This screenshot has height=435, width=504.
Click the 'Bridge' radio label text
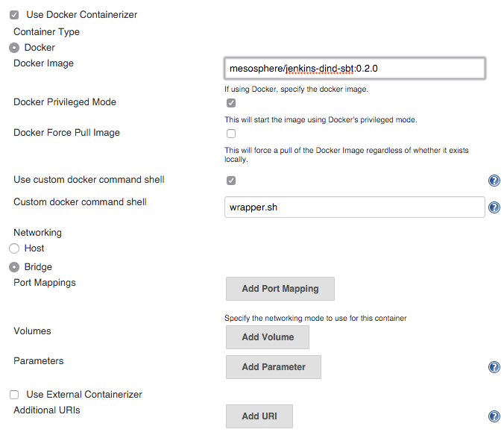point(38,267)
